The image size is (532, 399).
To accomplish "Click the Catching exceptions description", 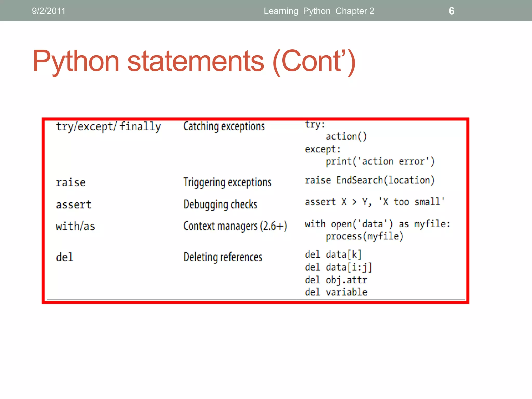I will [224, 127].
